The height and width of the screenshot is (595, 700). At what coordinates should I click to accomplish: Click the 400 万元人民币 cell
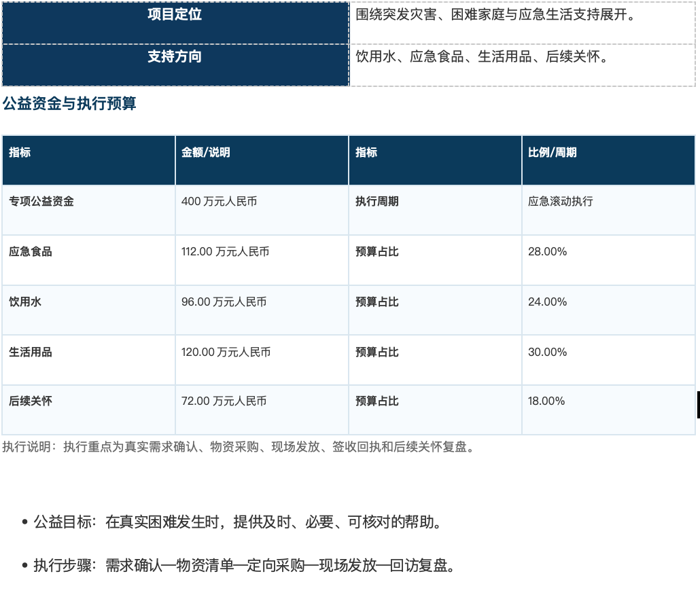click(x=262, y=210)
